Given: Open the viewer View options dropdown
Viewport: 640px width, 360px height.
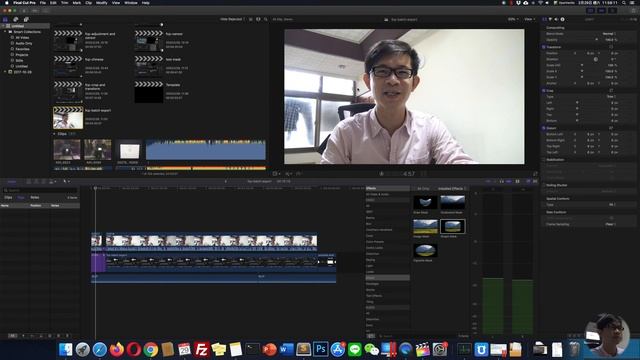Looking at the screenshot, I should tap(529, 19).
